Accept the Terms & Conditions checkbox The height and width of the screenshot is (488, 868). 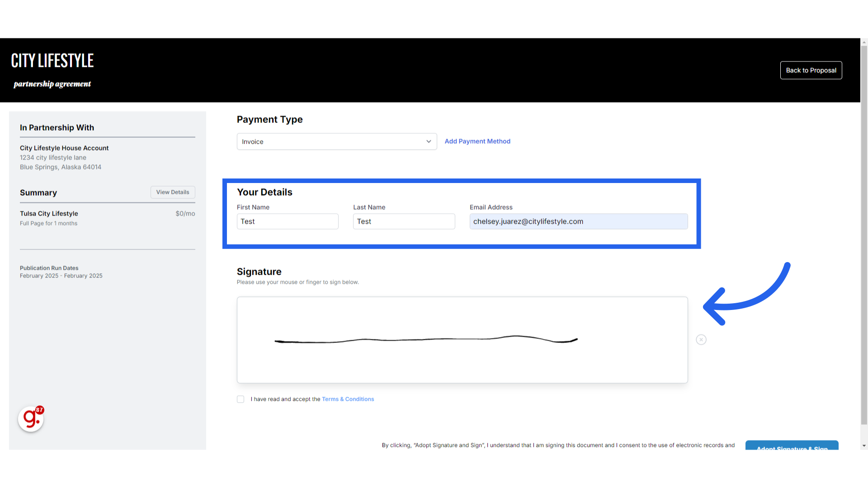tap(241, 399)
